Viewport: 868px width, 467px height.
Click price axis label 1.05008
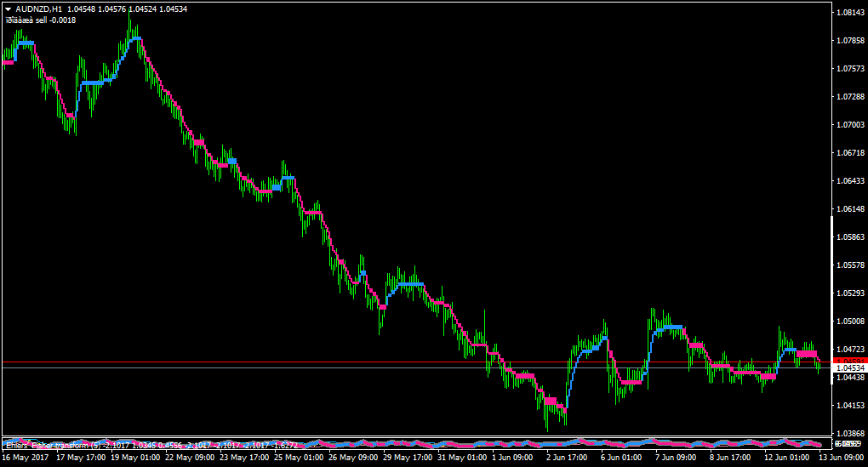point(851,322)
